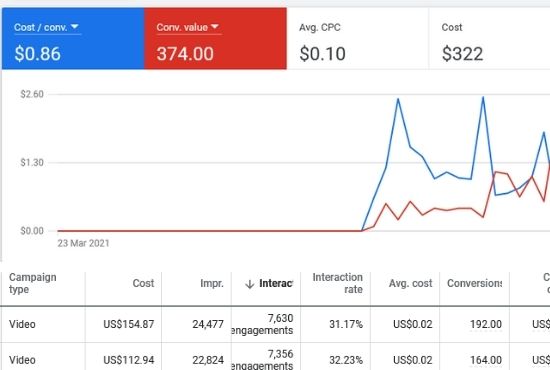550x370 pixels.
Task: Click the 23 Mar 2021 date label
Action: [83, 243]
